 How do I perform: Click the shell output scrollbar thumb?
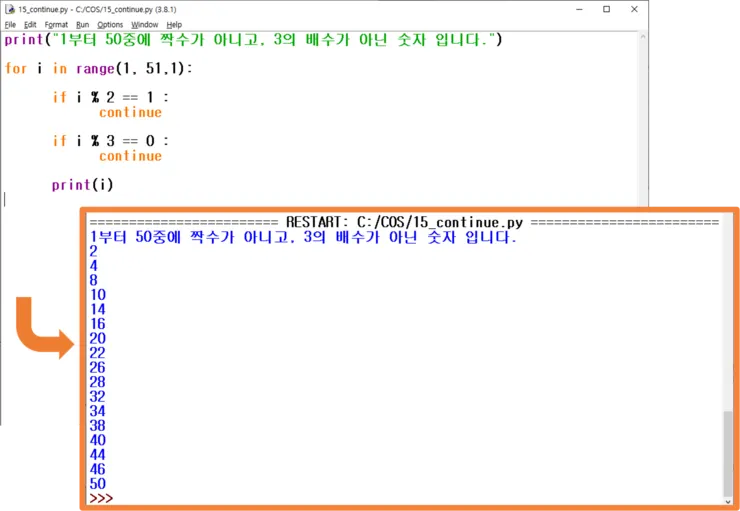tap(729, 453)
